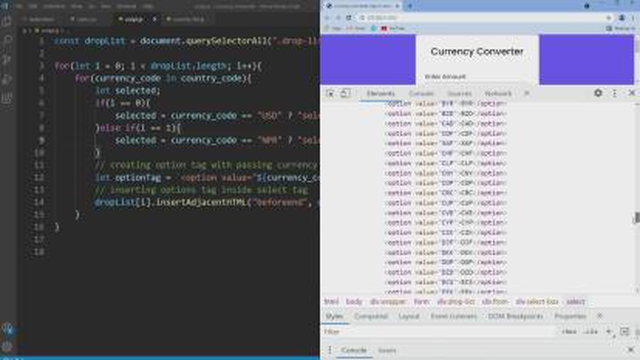This screenshot has height=360, width=640.
Task: Select the option value CAD row
Action: 445,124
